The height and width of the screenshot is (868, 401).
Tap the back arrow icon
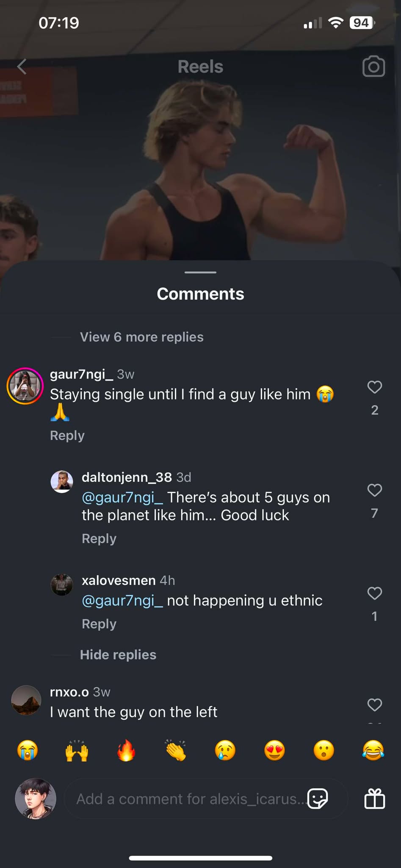[x=22, y=67]
